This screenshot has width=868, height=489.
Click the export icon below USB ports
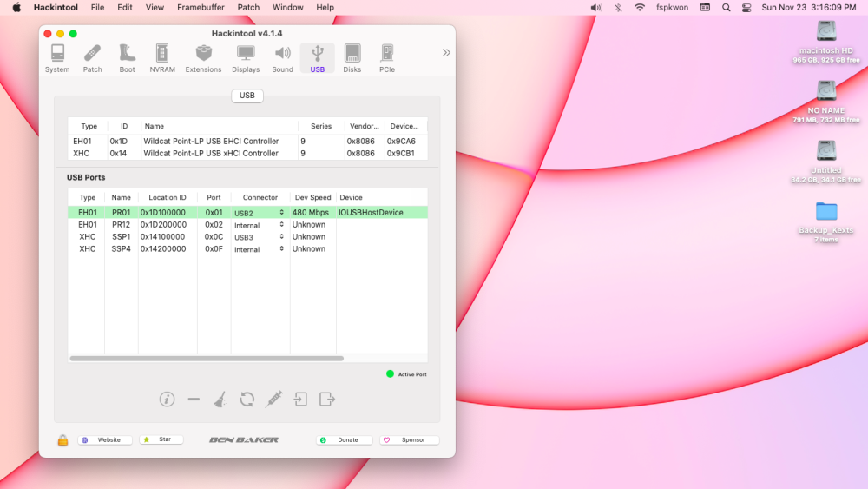[327, 400]
